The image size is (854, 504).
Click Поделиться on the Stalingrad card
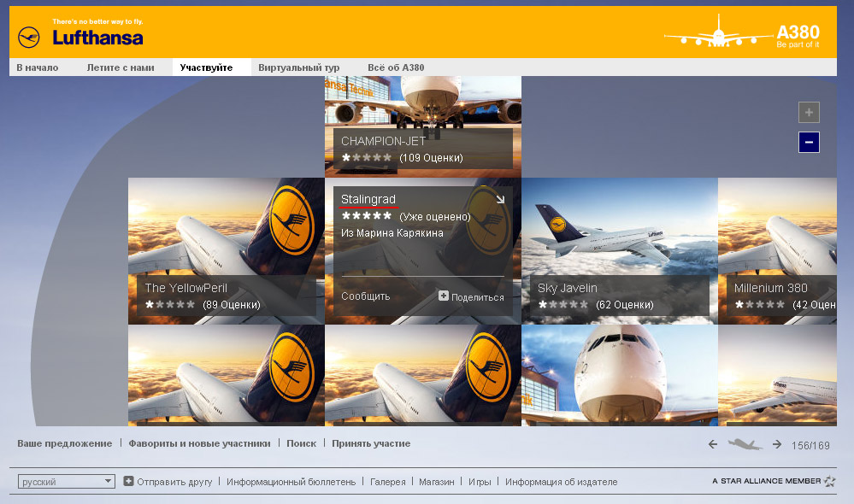pyautogui.click(x=478, y=297)
